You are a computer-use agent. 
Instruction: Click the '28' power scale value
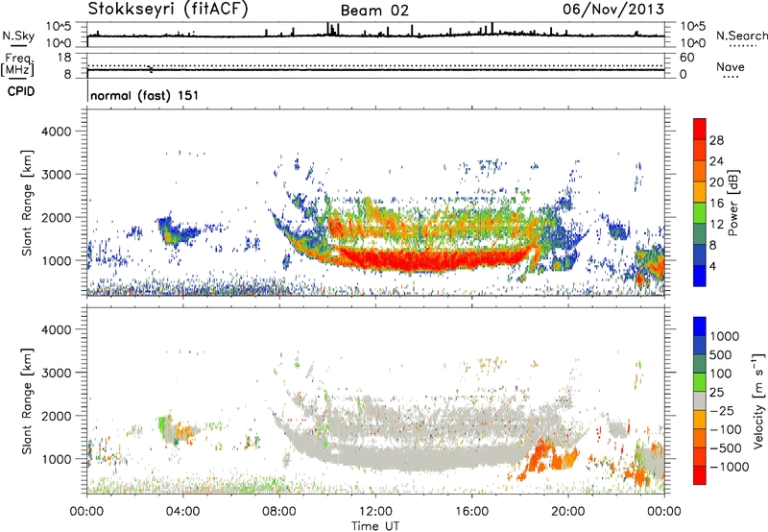click(x=716, y=140)
